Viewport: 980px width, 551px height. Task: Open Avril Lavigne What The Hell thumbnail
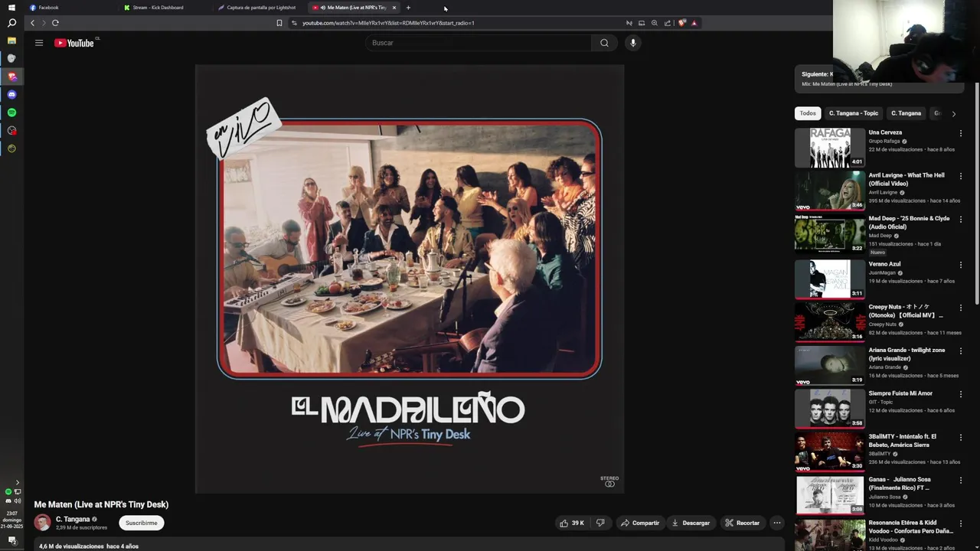coord(830,191)
